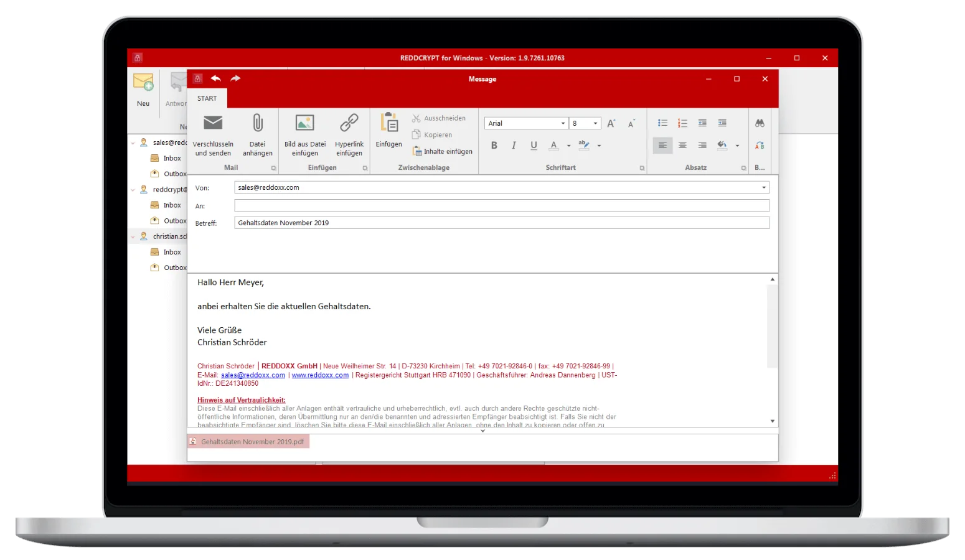Attach a file with Datei anhängen

(x=257, y=135)
